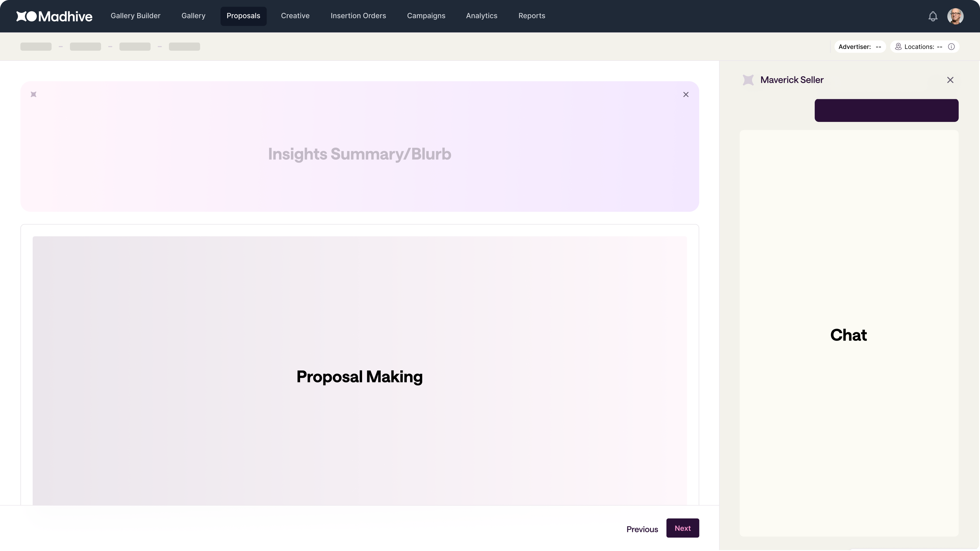This screenshot has width=980, height=551.
Task: Click the Locations info icon
Action: pyautogui.click(x=951, y=47)
